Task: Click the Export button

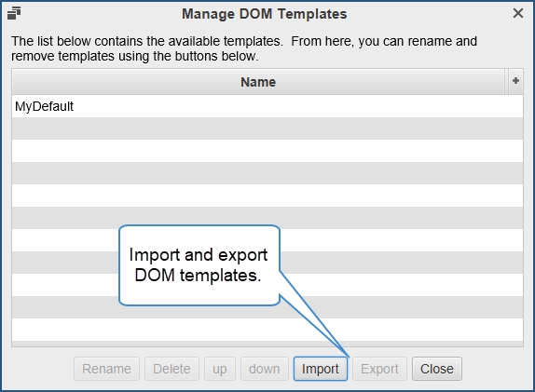Action: click(x=379, y=369)
